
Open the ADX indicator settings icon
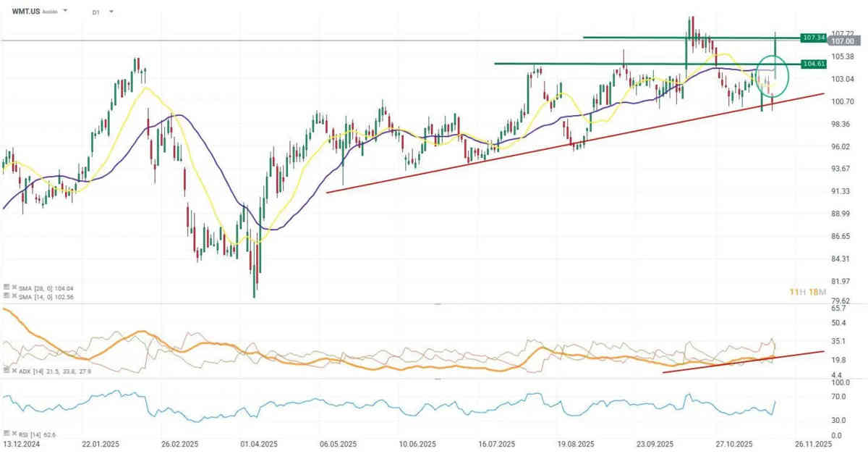(6, 369)
